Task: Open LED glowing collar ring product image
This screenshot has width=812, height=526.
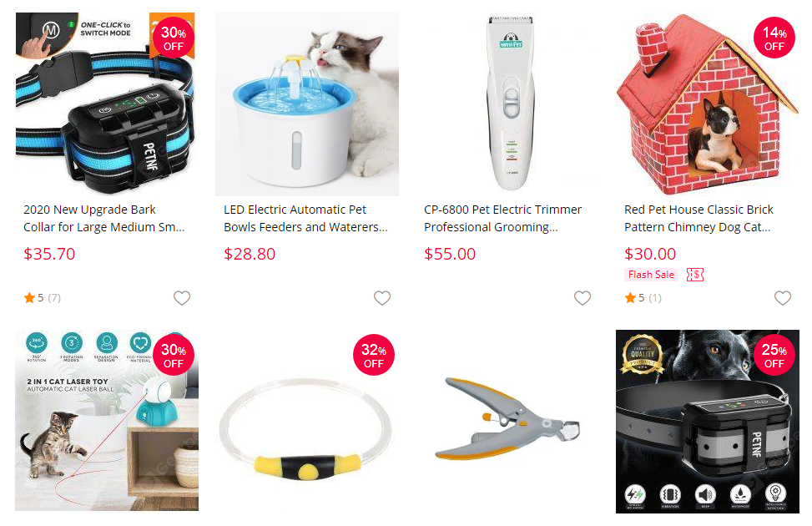Action: 307,421
